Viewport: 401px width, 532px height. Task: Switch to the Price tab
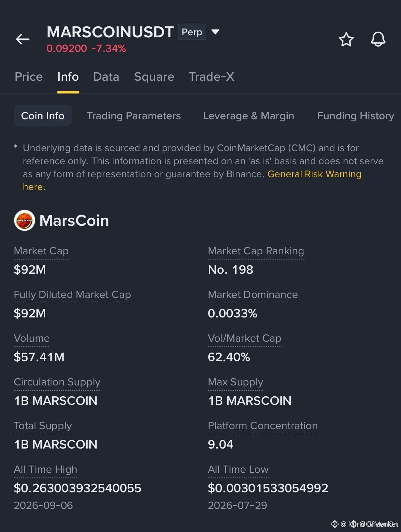coord(29,77)
